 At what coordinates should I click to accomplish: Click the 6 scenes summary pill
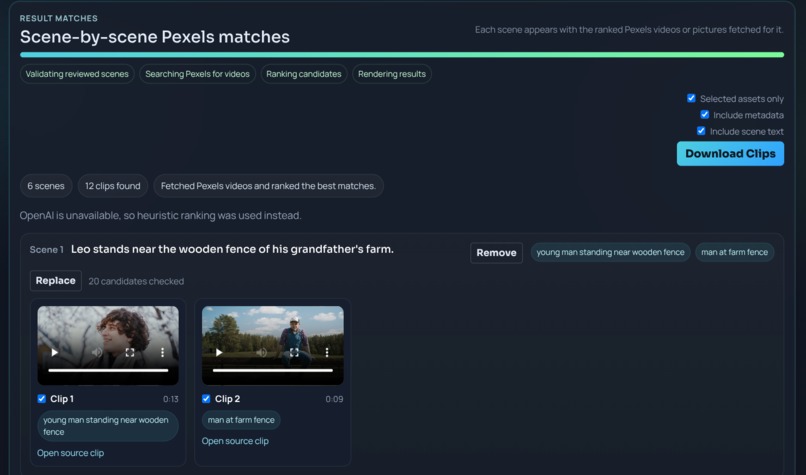(x=46, y=186)
